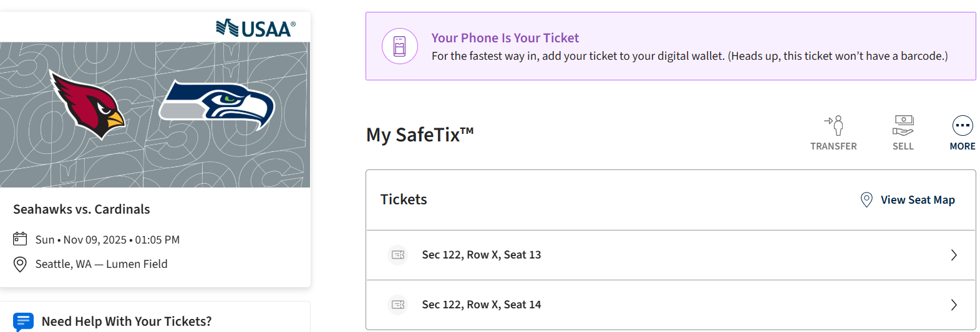Click the phone ticket icon in banner

(400, 46)
